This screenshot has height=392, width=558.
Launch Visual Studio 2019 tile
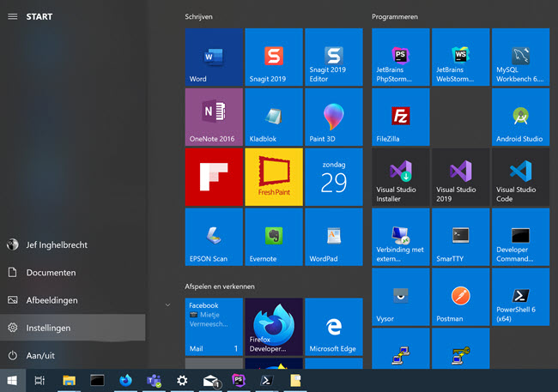[x=460, y=178]
